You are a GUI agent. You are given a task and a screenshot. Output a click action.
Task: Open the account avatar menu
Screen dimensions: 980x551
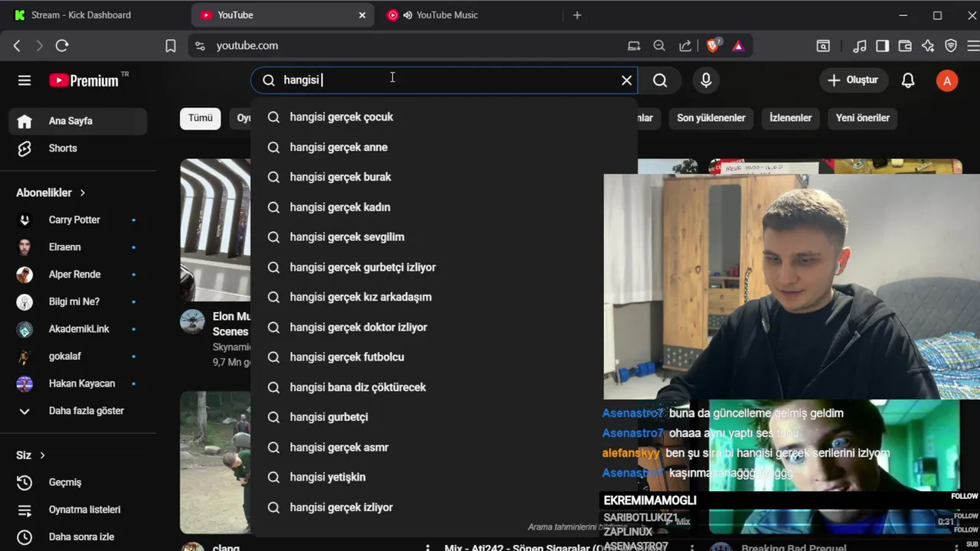[947, 80]
